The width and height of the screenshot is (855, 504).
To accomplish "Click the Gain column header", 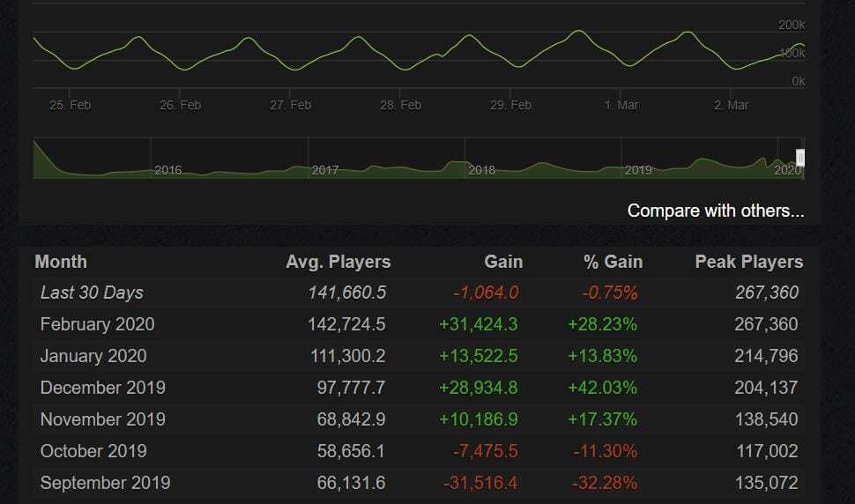I will 502,262.
